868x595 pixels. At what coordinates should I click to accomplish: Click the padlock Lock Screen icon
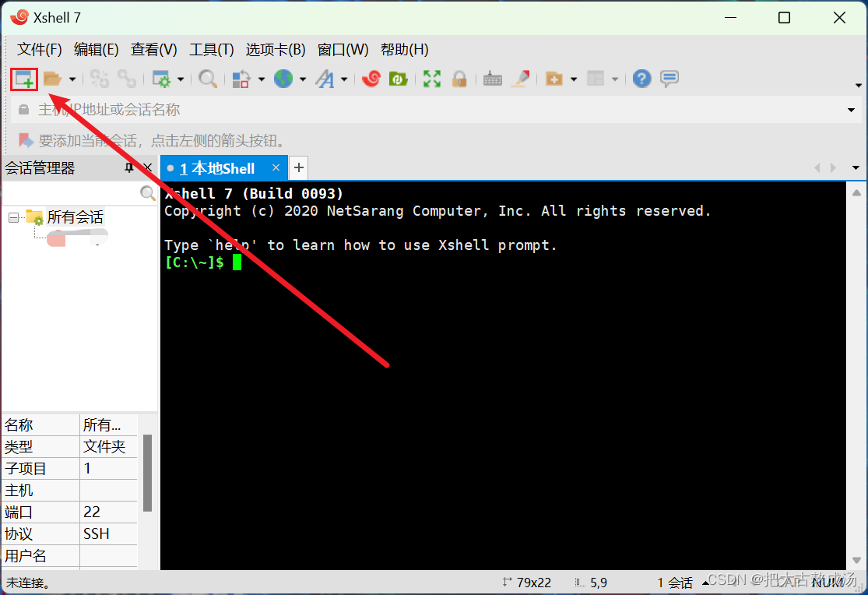tap(459, 79)
